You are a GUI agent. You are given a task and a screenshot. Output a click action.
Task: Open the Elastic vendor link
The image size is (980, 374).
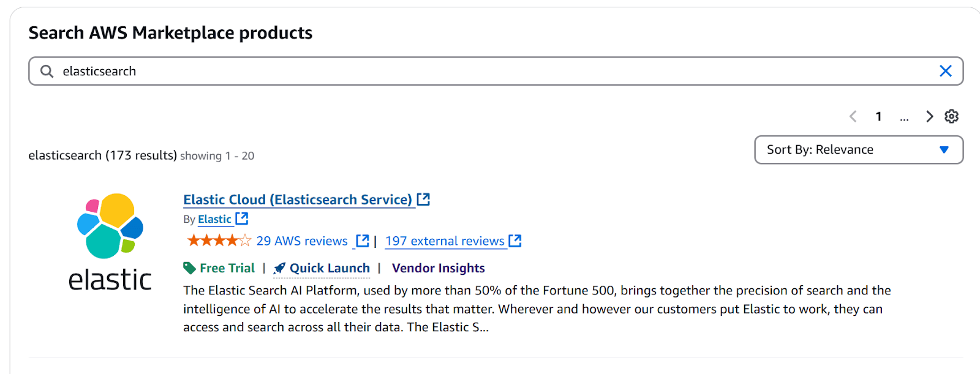tap(214, 219)
